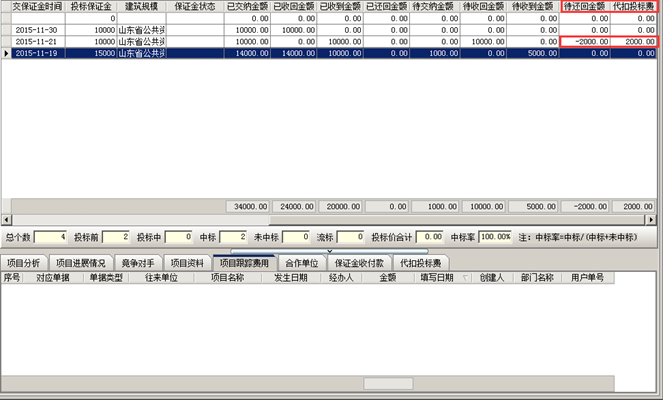Click the 中标率 percentage field

pyautogui.click(x=494, y=237)
